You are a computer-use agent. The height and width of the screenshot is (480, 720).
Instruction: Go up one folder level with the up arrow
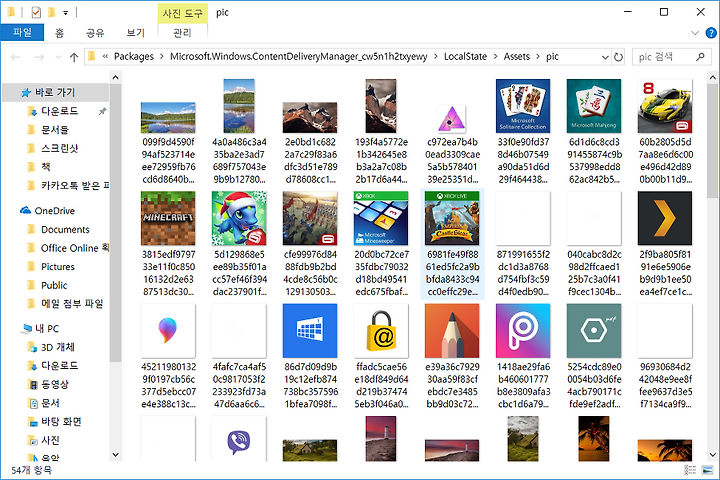(x=74, y=57)
